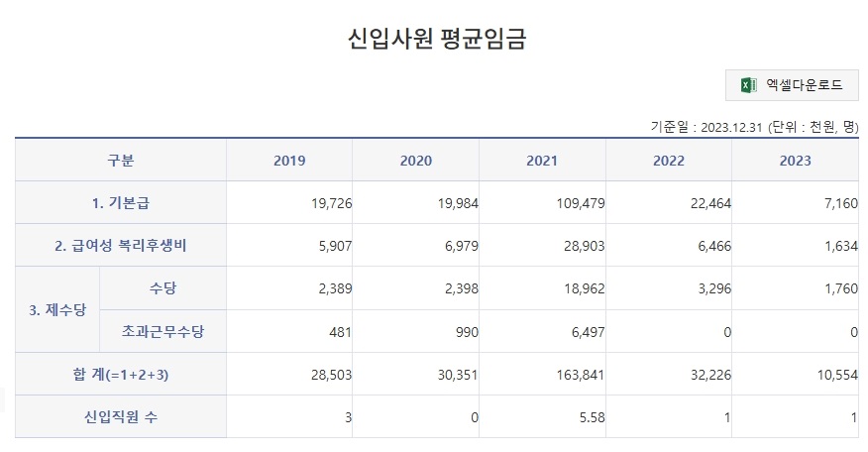
Task: Select total value 163,841
Action: point(580,375)
